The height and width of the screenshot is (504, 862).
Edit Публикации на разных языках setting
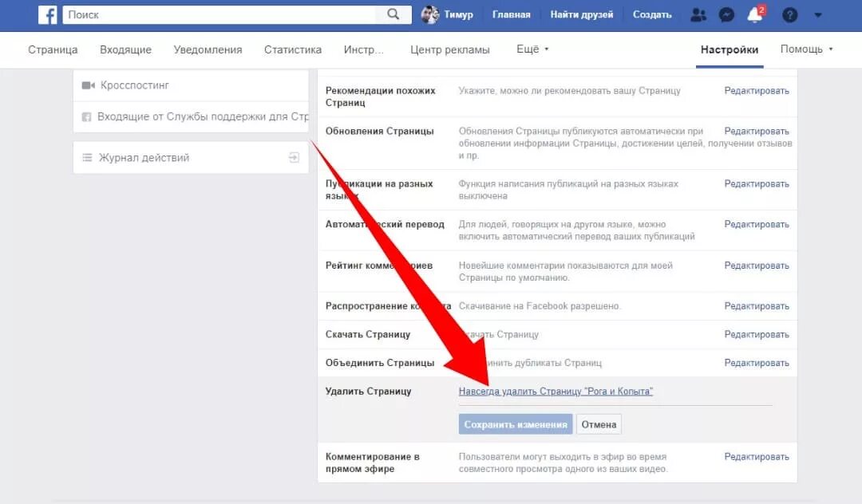[757, 184]
